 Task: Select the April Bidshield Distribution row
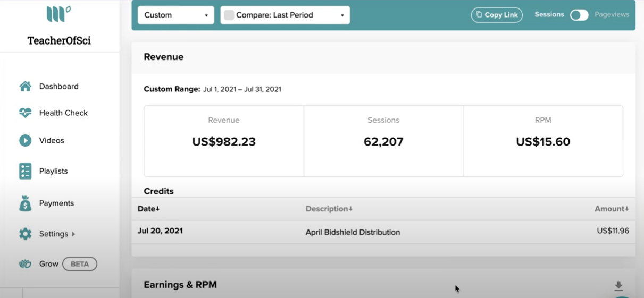(383, 232)
